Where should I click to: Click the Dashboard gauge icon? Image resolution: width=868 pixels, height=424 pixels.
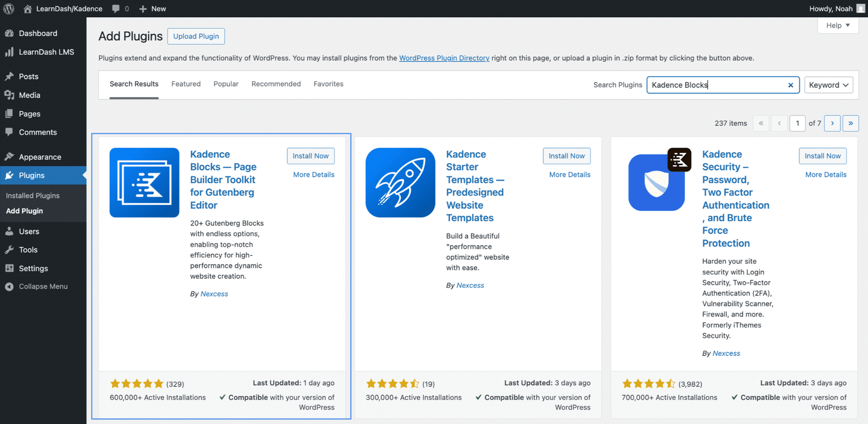point(9,33)
